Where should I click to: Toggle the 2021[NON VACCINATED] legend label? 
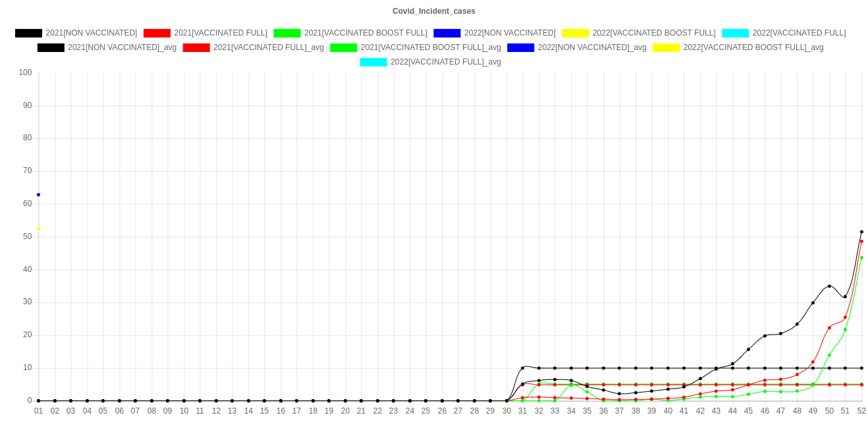click(x=92, y=33)
